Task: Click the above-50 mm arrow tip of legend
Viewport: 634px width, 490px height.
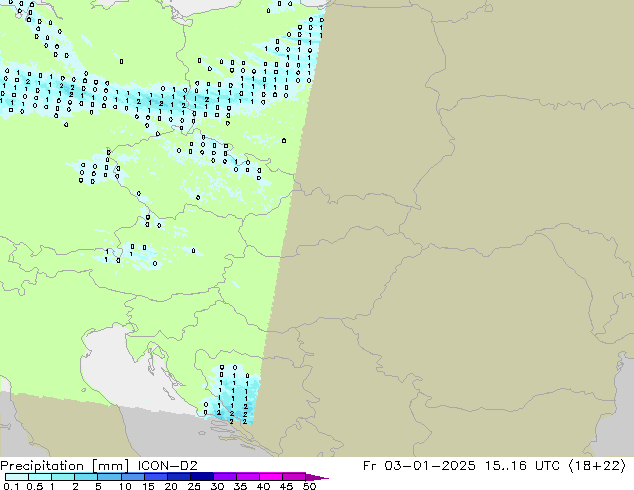Action: coord(317,477)
